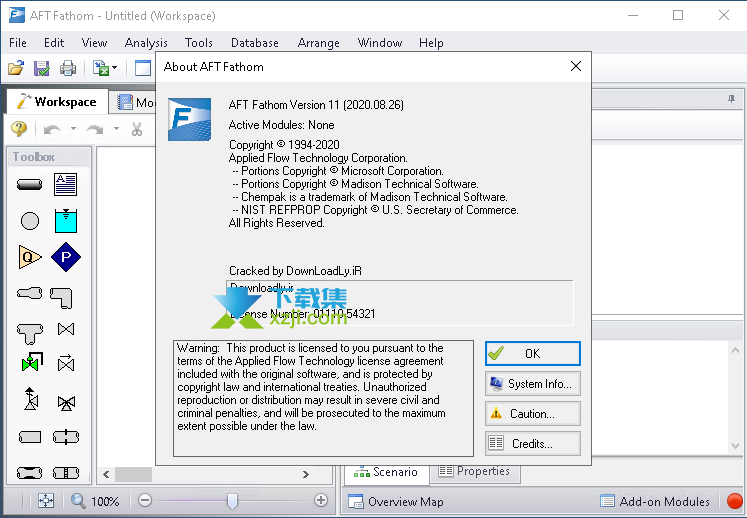Click the Print icon in toolbar
The width and height of the screenshot is (747, 518).
68,68
